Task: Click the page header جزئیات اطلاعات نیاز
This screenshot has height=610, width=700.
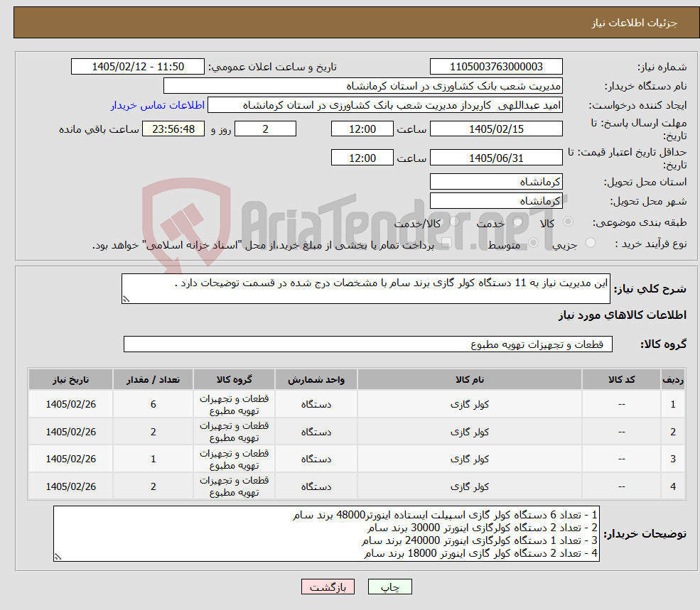Action: point(635,23)
